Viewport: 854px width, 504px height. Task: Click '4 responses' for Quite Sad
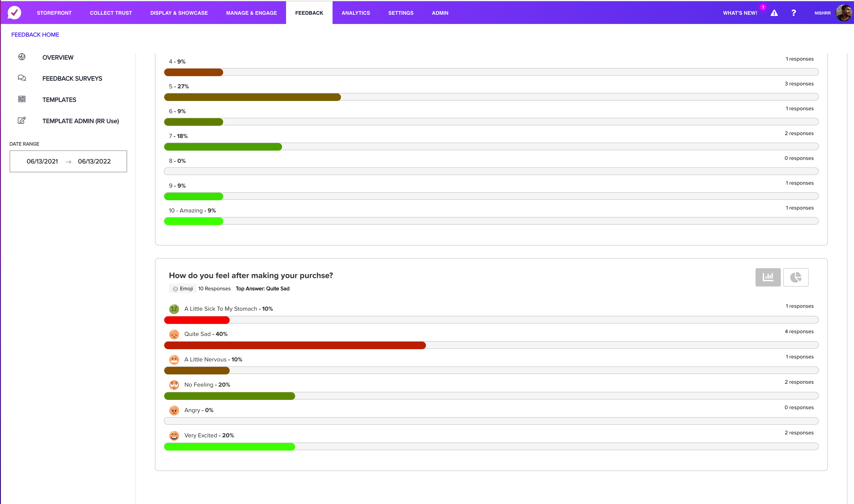tap(799, 332)
